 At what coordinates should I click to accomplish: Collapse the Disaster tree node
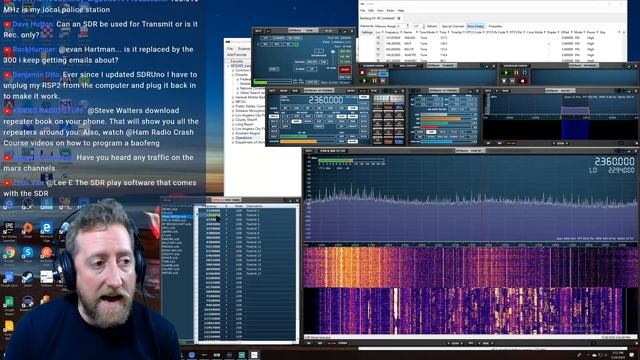pos(233,75)
